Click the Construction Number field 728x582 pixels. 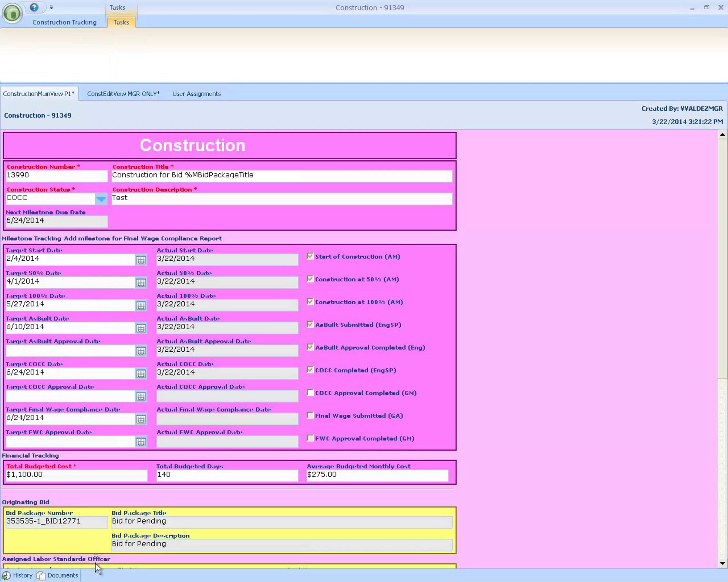click(56, 176)
